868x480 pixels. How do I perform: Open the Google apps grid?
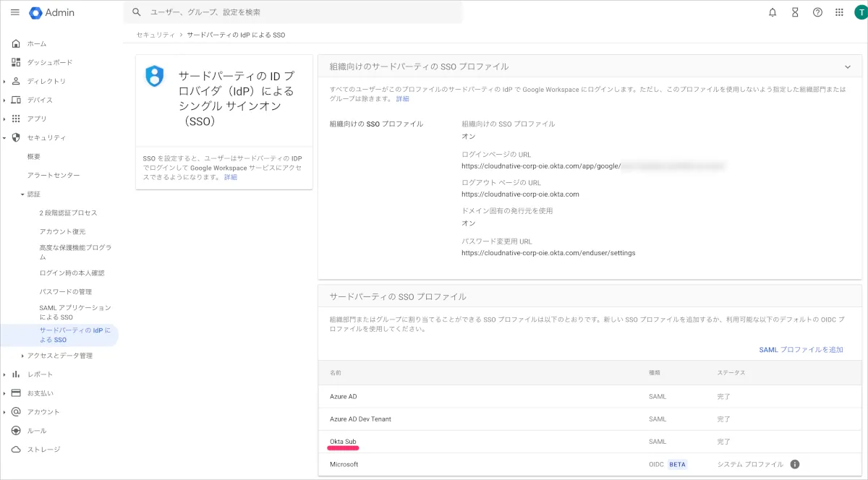(839, 12)
